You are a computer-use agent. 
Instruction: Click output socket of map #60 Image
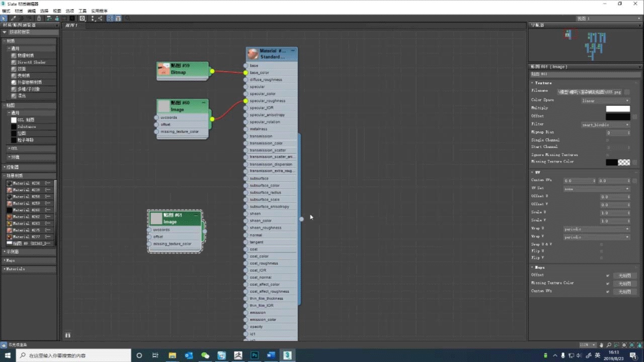coord(212,119)
